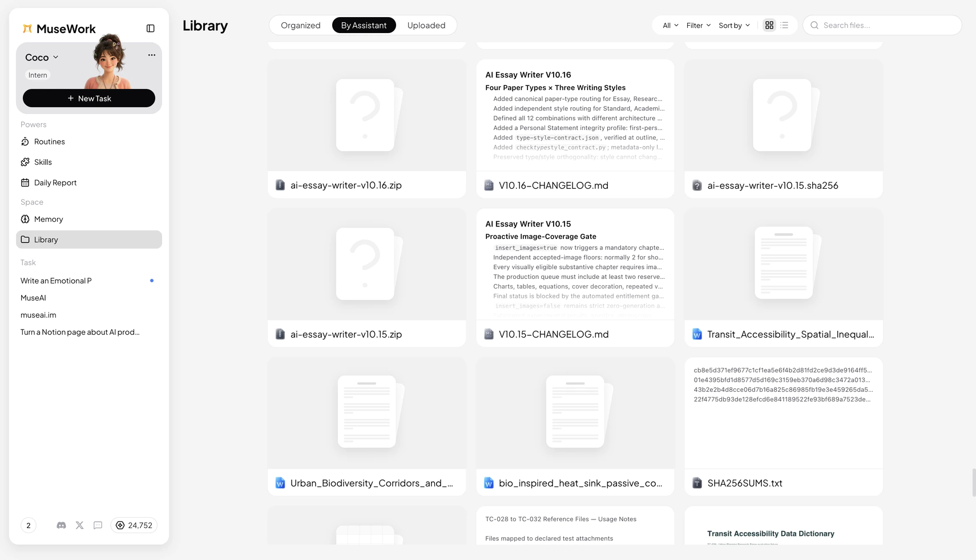Open the Filter dropdown

pos(699,25)
